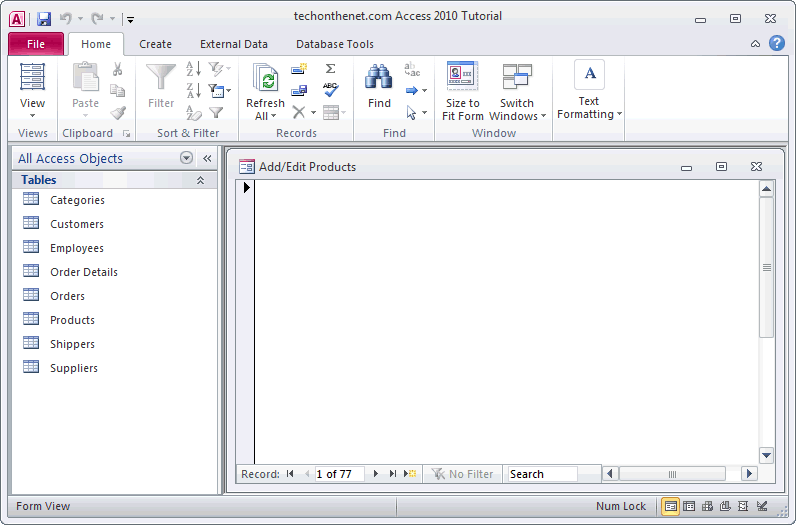Open the More records dropdown
Image resolution: width=796 pixels, height=525 pixels.
click(x=335, y=112)
